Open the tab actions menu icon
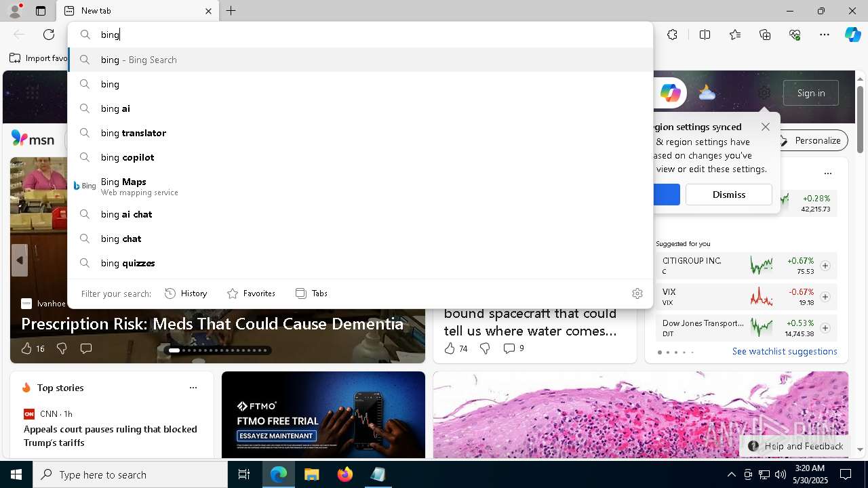The width and height of the screenshot is (868, 488). tap(41, 11)
